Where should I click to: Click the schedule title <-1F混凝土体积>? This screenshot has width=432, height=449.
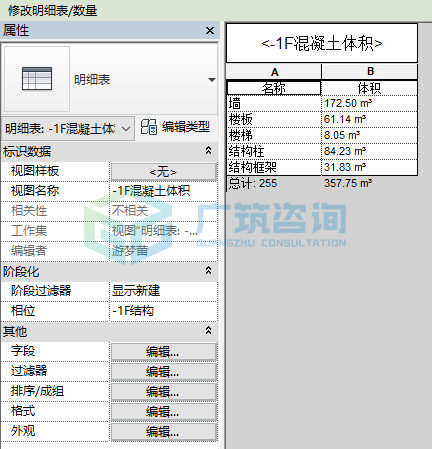pos(322,43)
